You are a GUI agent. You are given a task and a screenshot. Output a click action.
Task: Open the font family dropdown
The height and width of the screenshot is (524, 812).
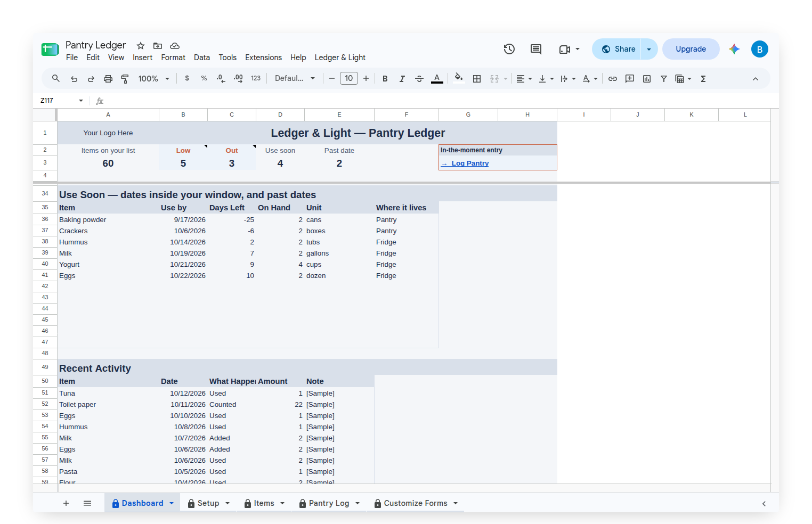pyautogui.click(x=295, y=78)
